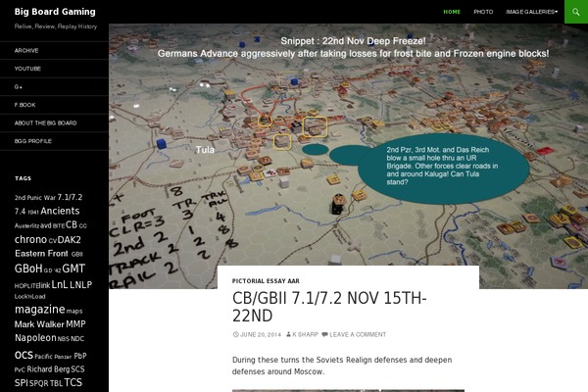Select the 7.1/7.2 tag
Image resolution: width=588 pixels, height=392 pixels.
coord(70,197)
